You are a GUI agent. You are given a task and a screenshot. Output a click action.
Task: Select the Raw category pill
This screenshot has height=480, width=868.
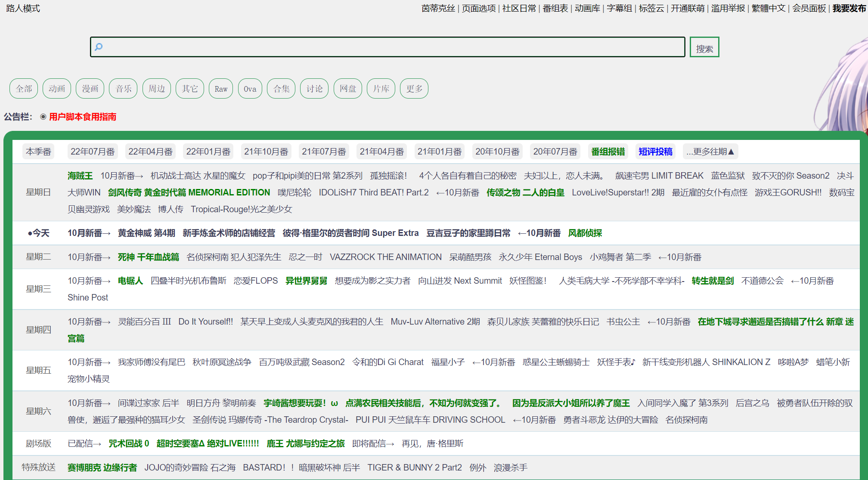click(221, 89)
